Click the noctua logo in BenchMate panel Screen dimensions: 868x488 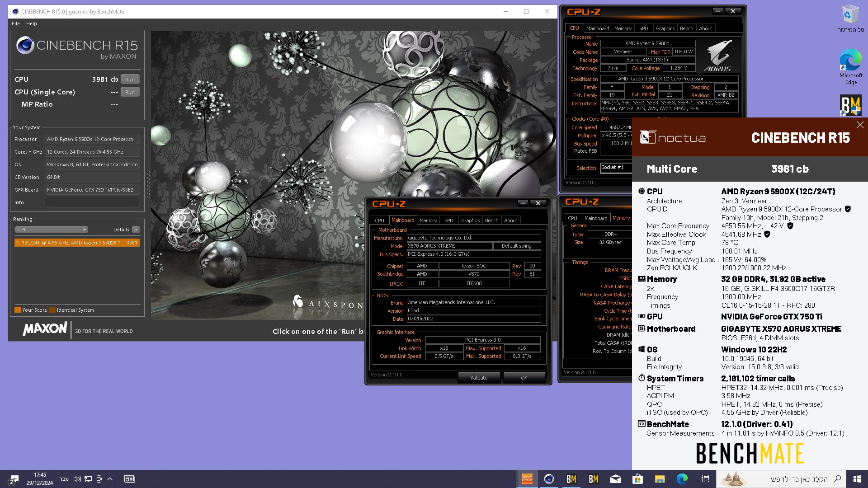coord(673,137)
